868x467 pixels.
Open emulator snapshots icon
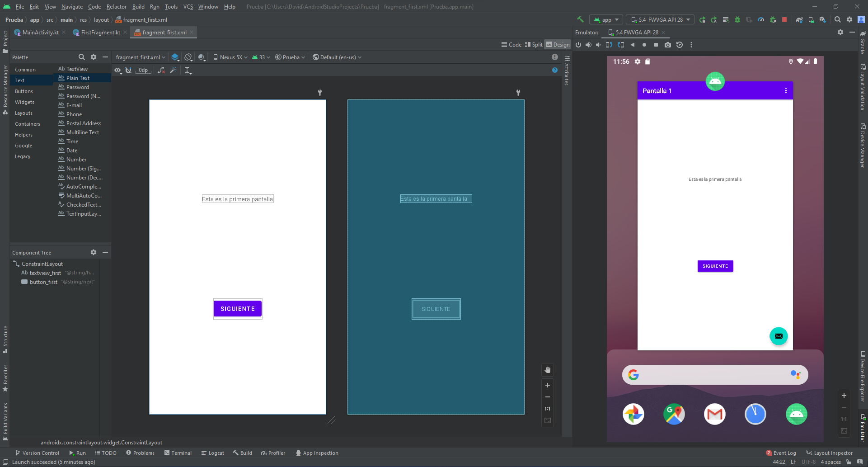pyautogui.click(x=680, y=45)
